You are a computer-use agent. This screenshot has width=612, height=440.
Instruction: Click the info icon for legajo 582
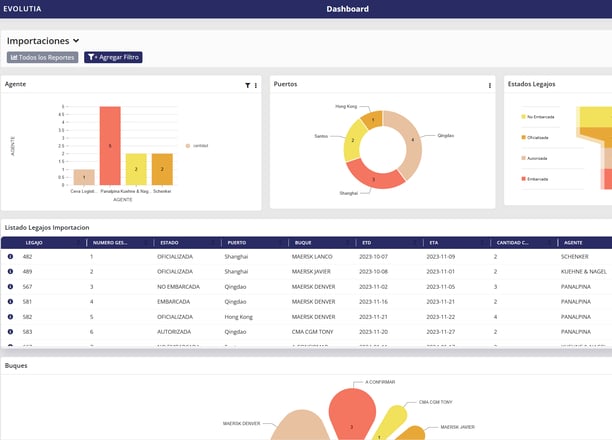11,317
